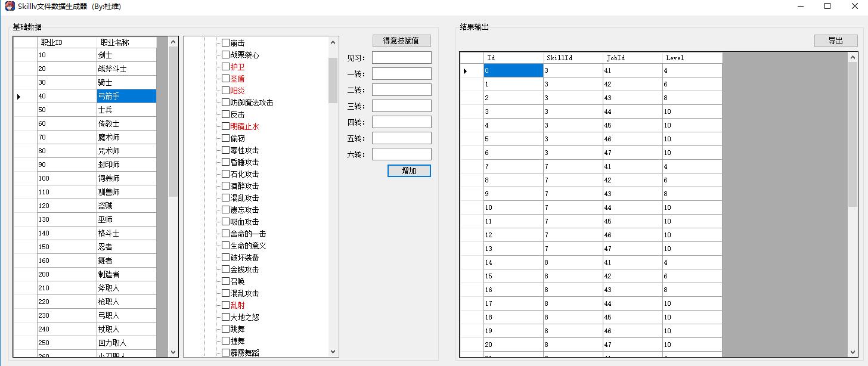Click the Id cell with value 20

(513, 345)
